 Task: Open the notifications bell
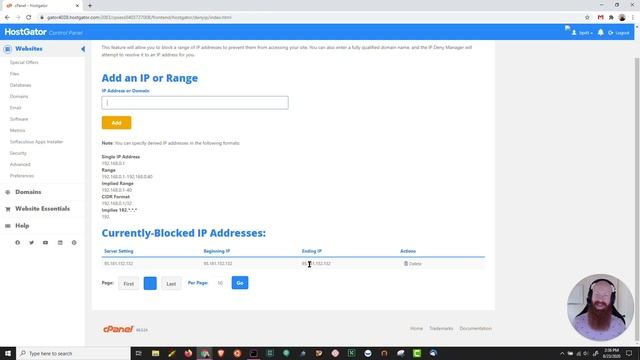click(x=601, y=32)
